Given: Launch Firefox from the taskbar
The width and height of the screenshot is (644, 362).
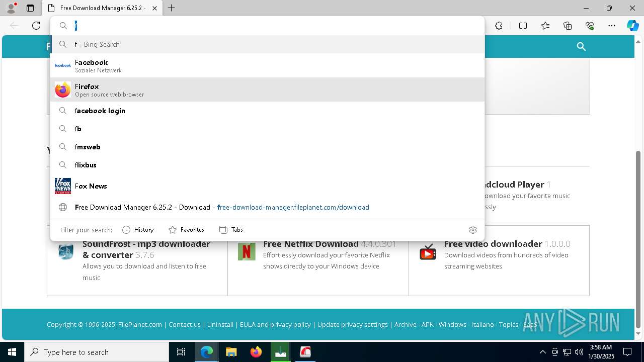Looking at the screenshot, I should pos(256,352).
